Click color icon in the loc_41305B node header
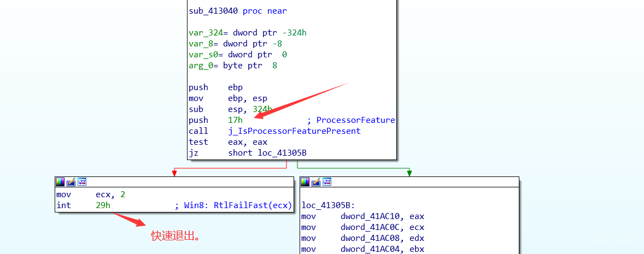Screen dimensions: 644x254 tap(306, 182)
